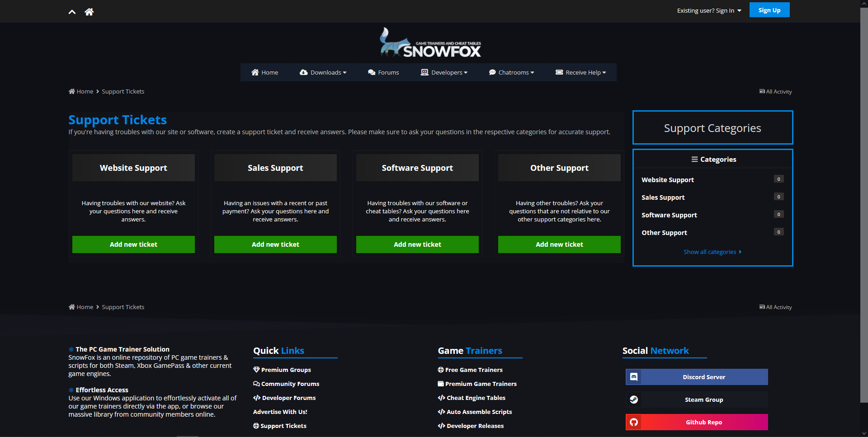Click the Cheat Engine Tables code icon

442,398
